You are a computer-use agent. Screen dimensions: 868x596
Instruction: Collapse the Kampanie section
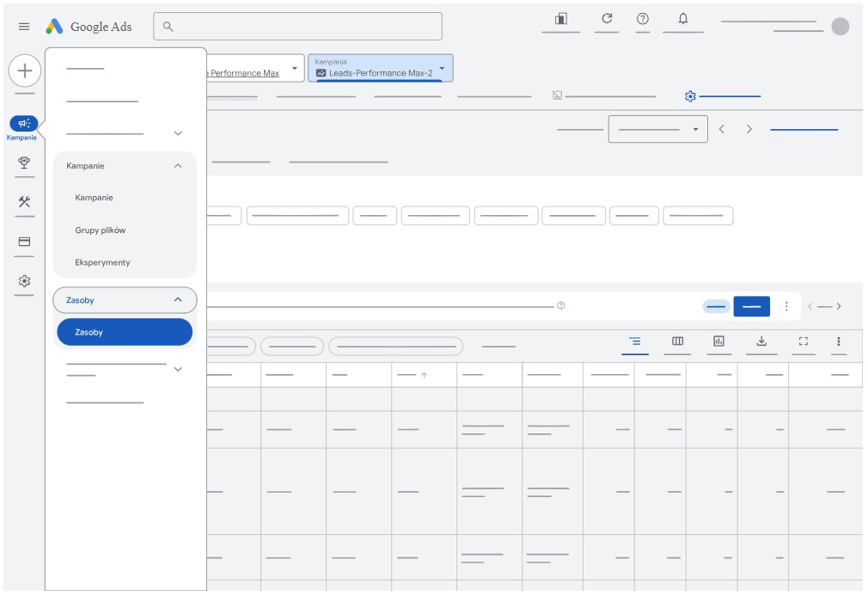pos(178,166)
